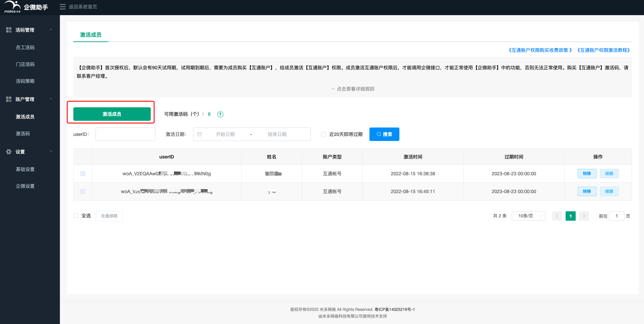The width and height of the screenshot is (644, 324).
Task: Click the 姓名 column header
Action: (x=272, y=157)
